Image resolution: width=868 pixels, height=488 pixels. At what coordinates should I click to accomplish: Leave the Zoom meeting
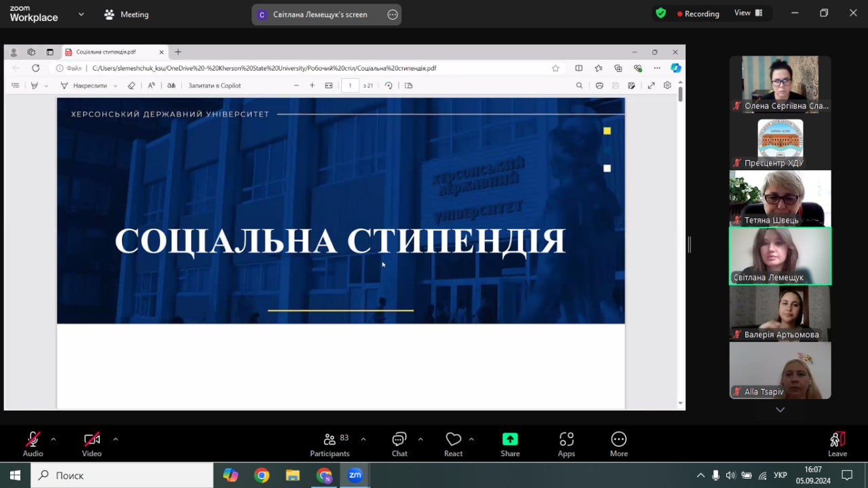tap(837, 444)
